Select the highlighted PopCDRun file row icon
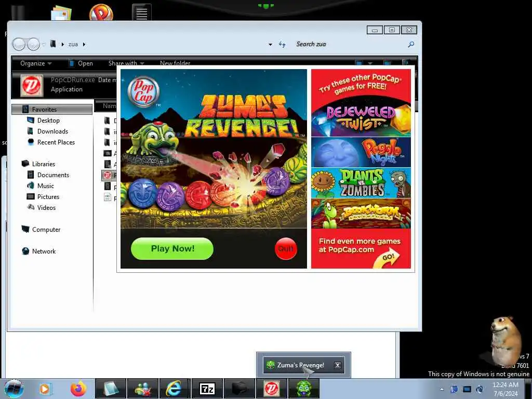Image resolution: width=532 pixels, height=399 pixels. pyautogui.click(x=108, y=175)
